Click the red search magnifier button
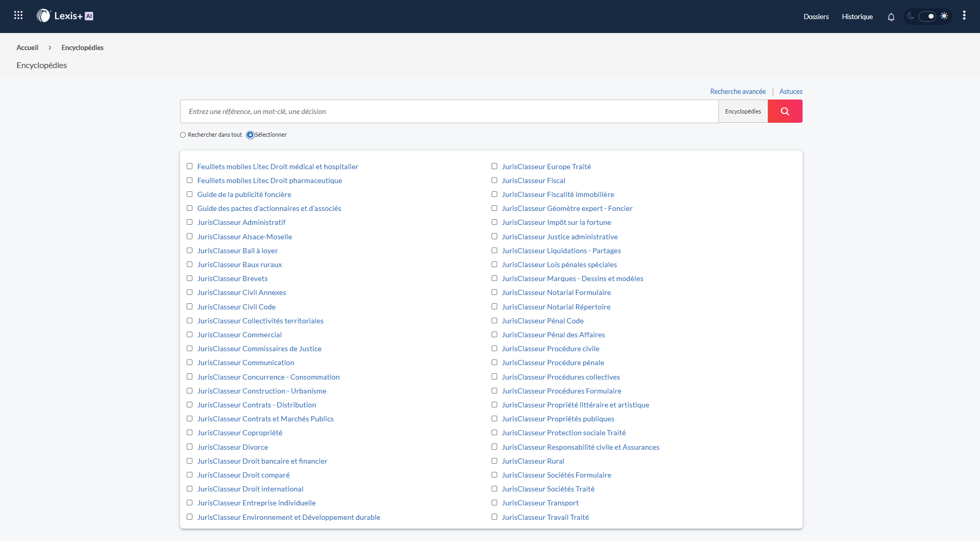 click(x=785, y=111)
